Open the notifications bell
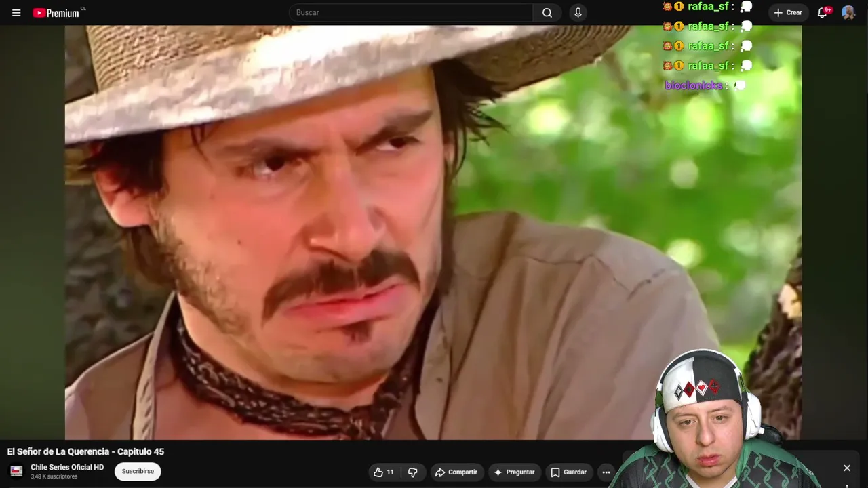 tap(823, 13)
